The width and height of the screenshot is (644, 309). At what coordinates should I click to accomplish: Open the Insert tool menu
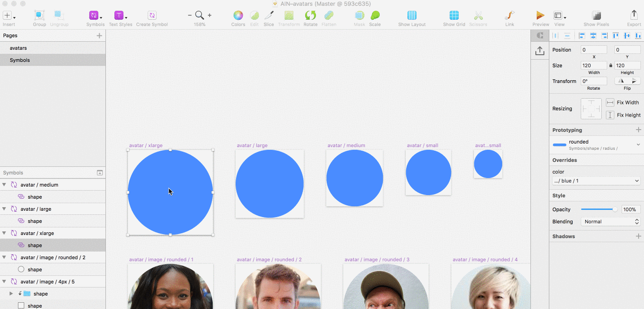click(x=9, y=16)
